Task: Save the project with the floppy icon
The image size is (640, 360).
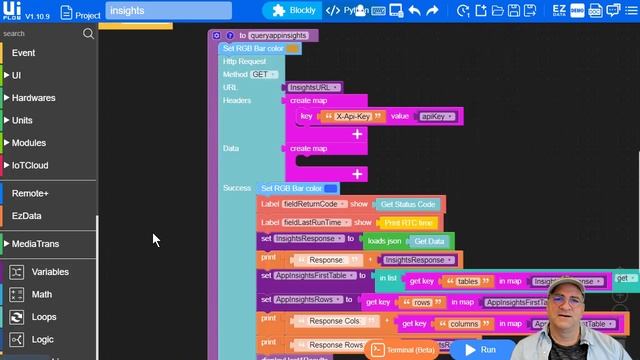Action: click(x=514, y=11)
